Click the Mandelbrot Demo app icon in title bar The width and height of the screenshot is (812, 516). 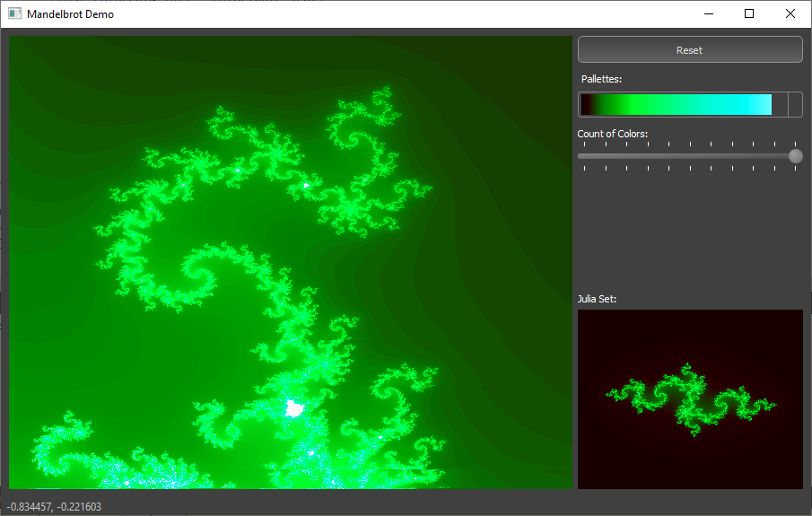14,14
